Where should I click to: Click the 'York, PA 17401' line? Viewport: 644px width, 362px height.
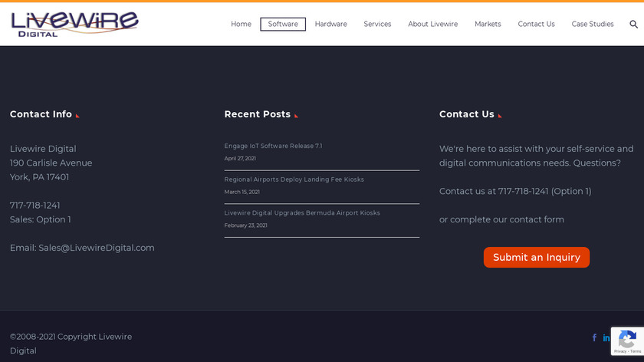click(x=39, y=177)
